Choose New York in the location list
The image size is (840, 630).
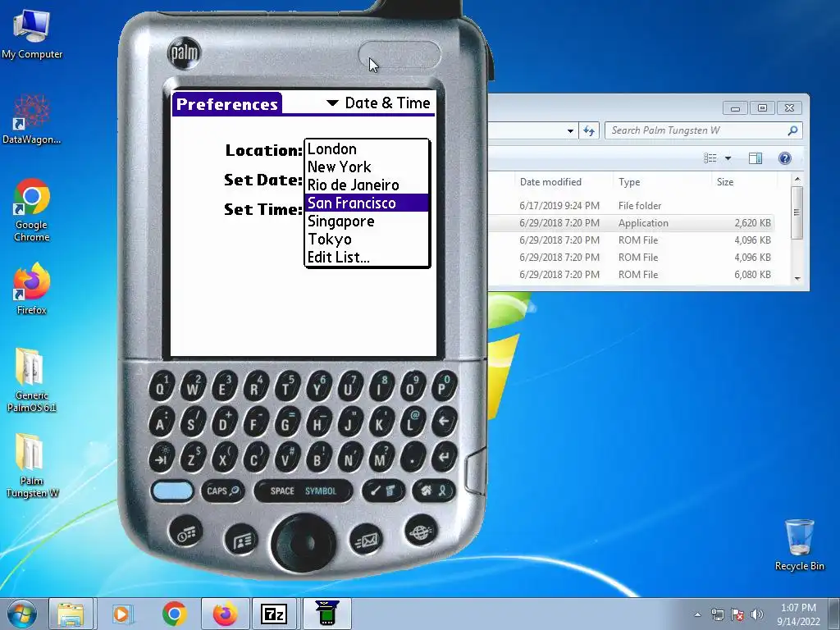coord(367,167)
